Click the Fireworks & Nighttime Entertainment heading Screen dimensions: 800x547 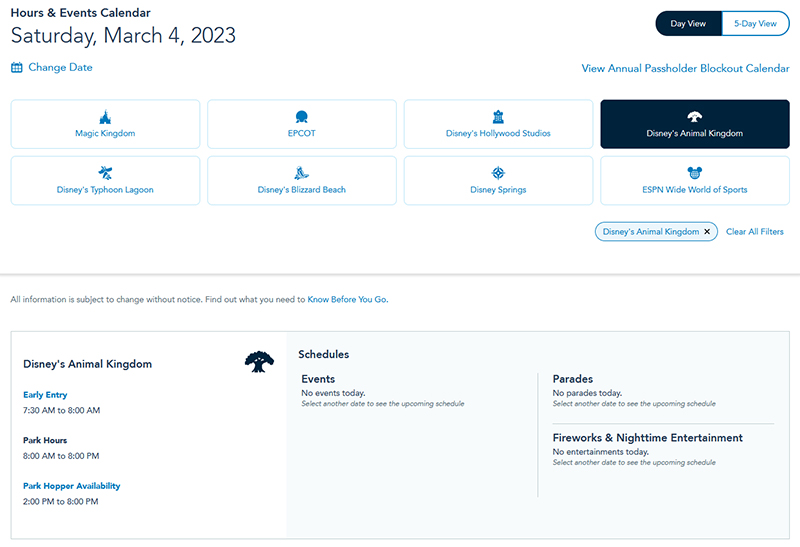click(647, 438)
